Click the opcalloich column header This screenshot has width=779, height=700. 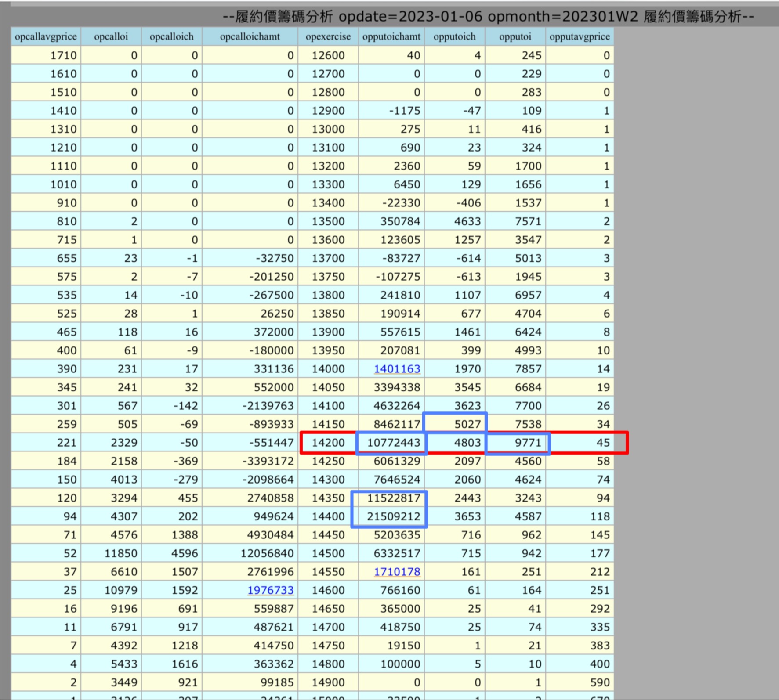(x=171, y=36)
